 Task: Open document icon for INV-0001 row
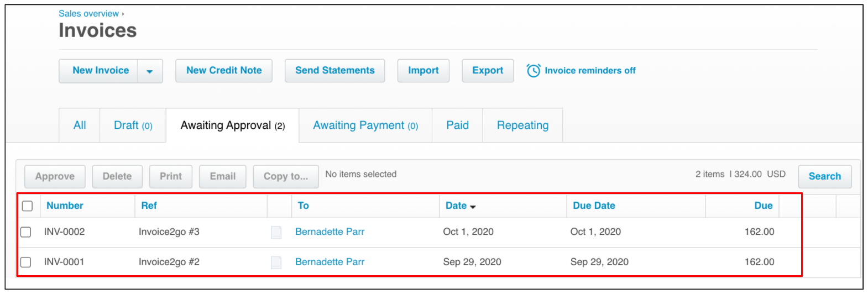pos(276,262)
